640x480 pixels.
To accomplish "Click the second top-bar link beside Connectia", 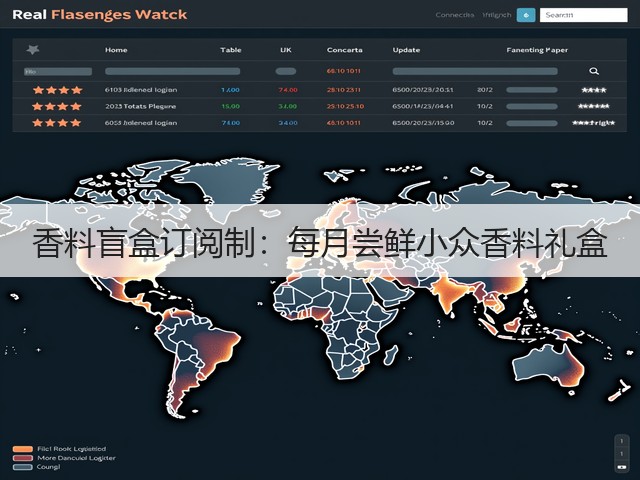I will pyautogui.click(x=496, y=15).
